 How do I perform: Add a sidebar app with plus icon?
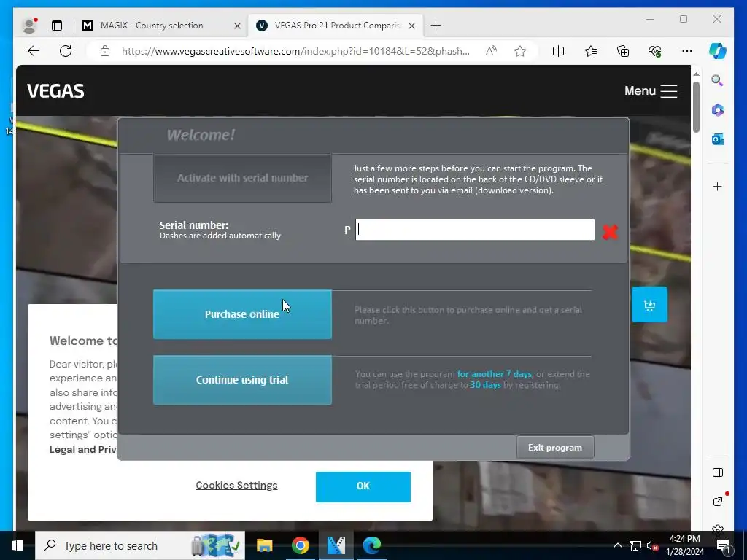point(718,186)
